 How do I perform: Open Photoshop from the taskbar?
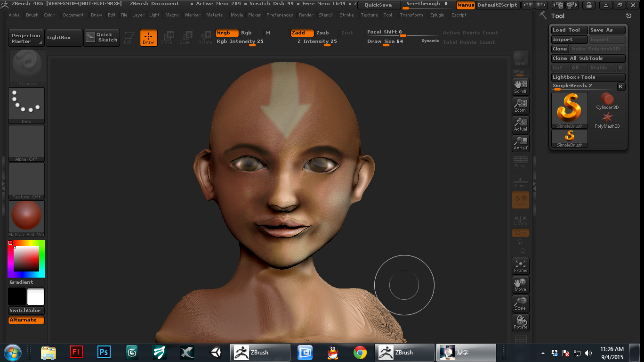[104, 352]
